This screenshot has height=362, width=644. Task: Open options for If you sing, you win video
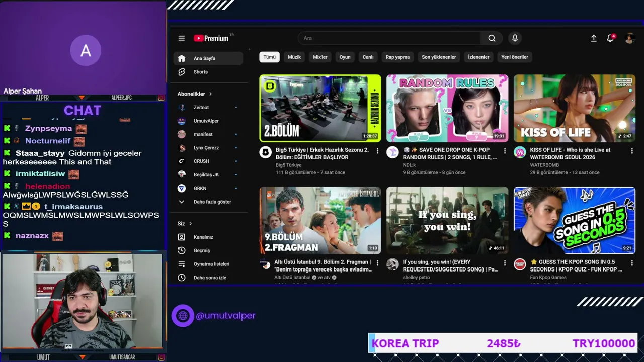pos(505,263)
